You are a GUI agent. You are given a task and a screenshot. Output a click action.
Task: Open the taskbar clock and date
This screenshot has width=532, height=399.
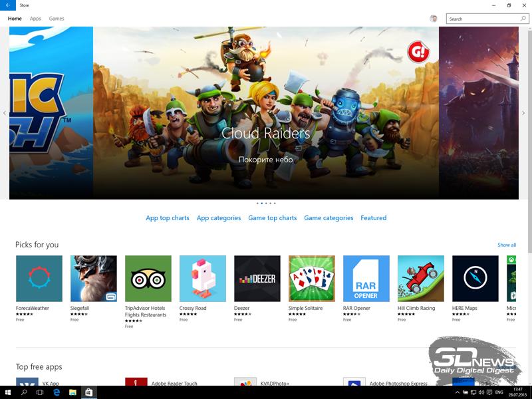(518, 392)
